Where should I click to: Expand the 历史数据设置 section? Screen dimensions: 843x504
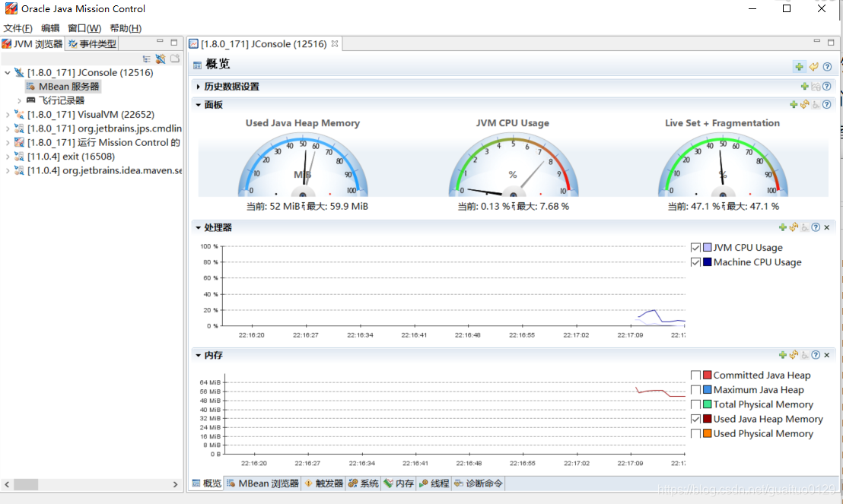pyautogui.click(x=199, y=87)
